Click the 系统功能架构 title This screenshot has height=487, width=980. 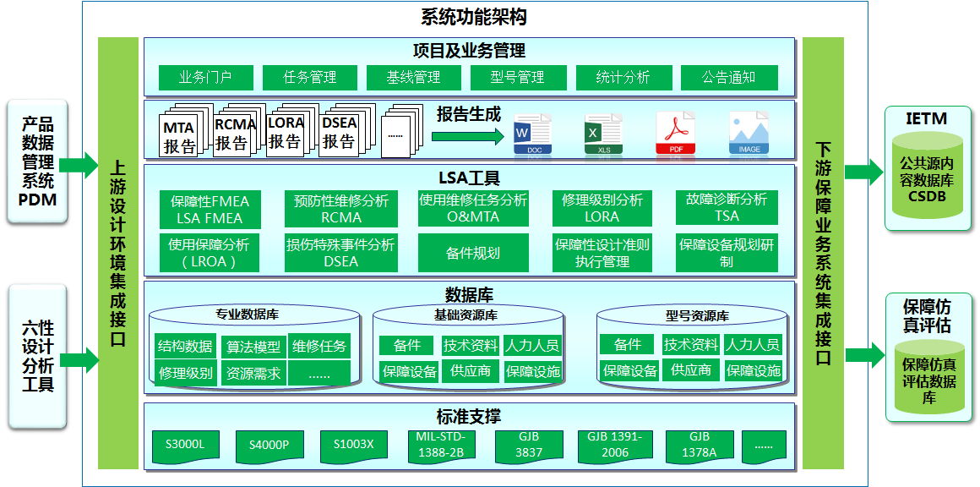coord(475,17)
